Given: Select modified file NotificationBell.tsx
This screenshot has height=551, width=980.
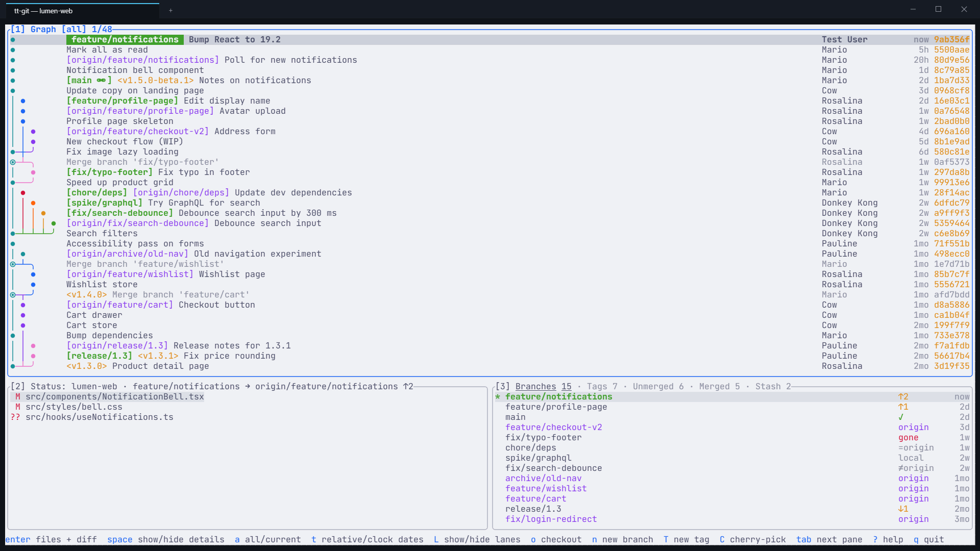Looking at the screenshot, I should 107,396.
